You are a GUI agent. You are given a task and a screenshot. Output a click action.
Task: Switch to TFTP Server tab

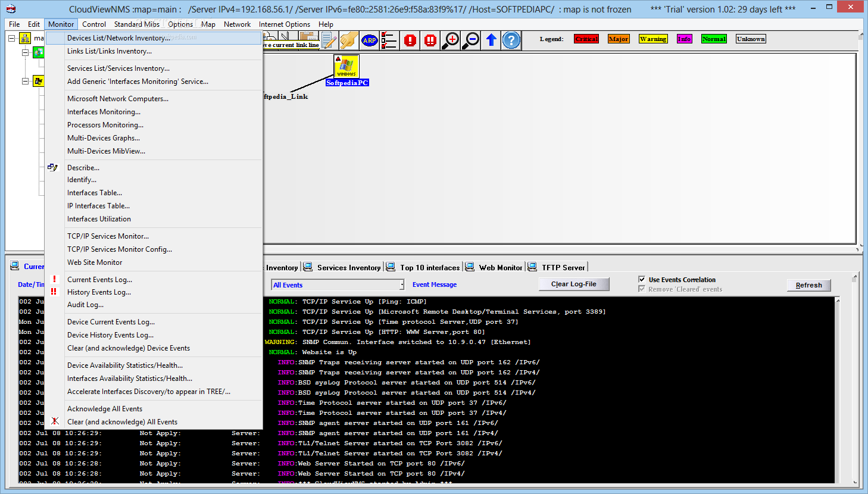[x=557, y=267]
